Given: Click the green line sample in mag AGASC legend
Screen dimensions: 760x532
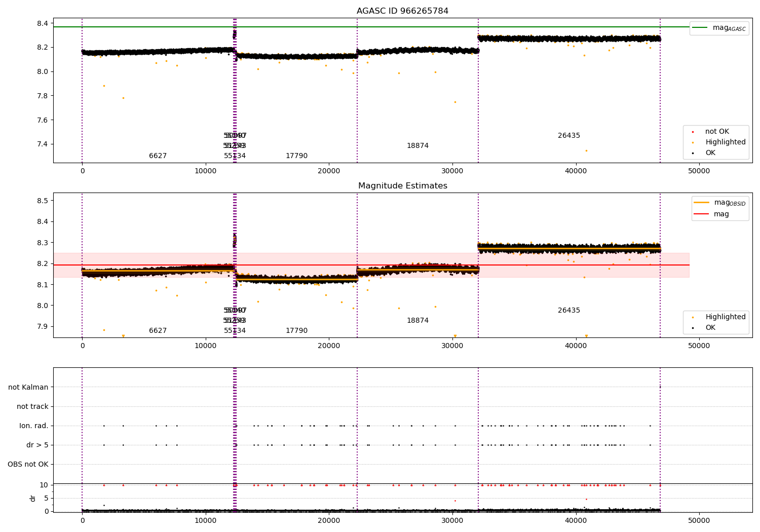Looking at the screenshot, I should (x=700, y=27).
